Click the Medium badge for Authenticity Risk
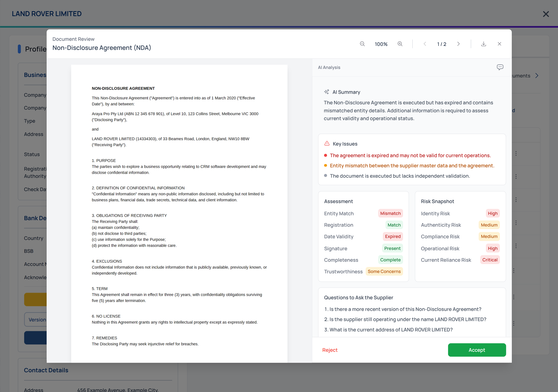The width and height of the screenshot is (558, 392). point(489,225)
